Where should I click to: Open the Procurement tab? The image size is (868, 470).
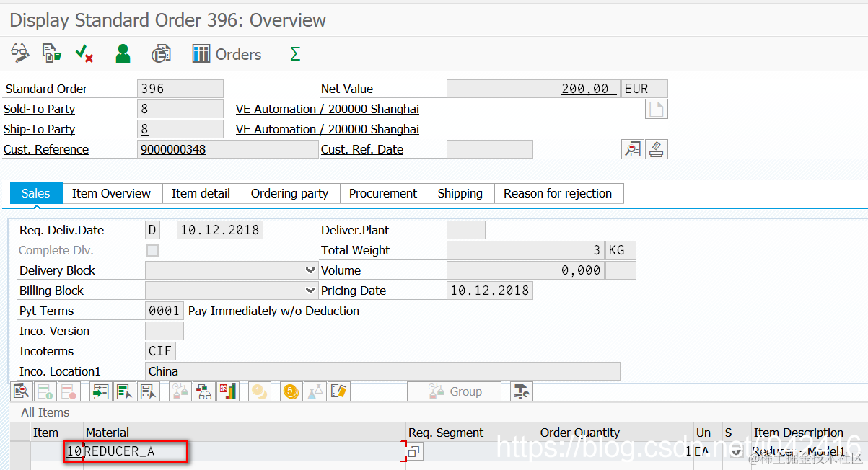pyautogui.click(x=383, y=193)
